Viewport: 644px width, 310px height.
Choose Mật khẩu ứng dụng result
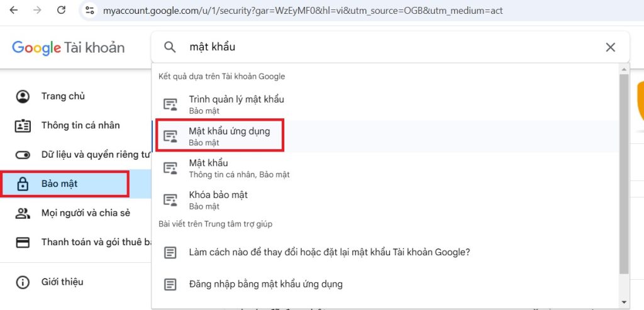[229, 136]
